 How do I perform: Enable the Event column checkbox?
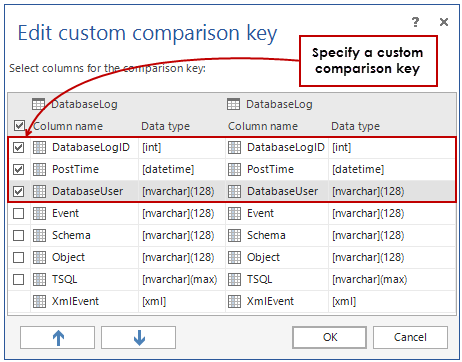coord(18,213)
